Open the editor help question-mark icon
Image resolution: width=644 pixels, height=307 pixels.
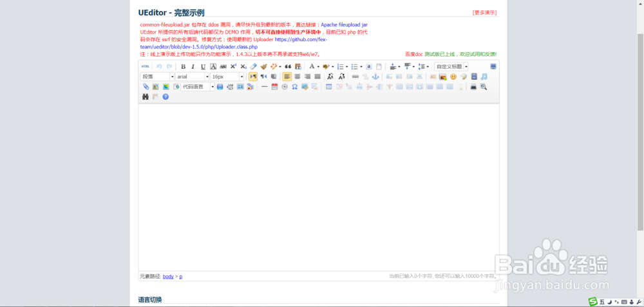166,97
